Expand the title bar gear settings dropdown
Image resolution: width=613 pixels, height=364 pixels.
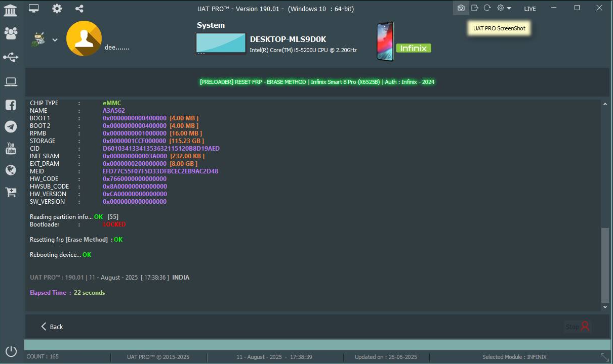point(504,8)
